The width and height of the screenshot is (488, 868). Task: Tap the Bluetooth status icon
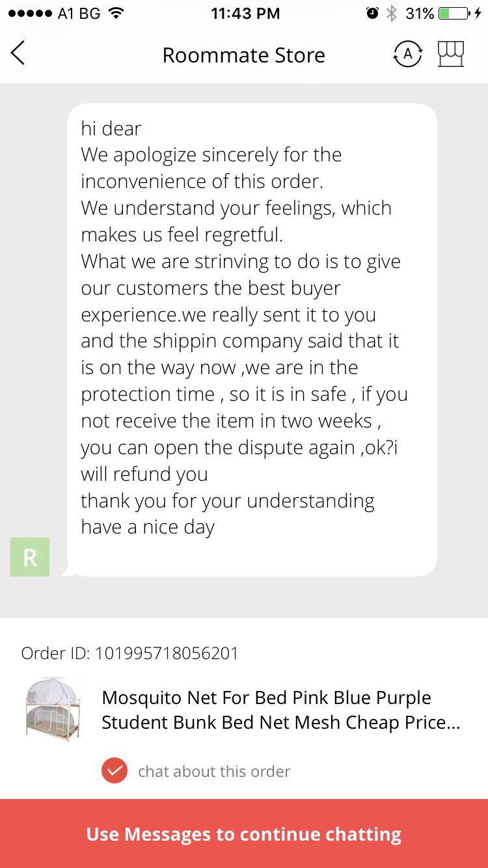[391, 13]
